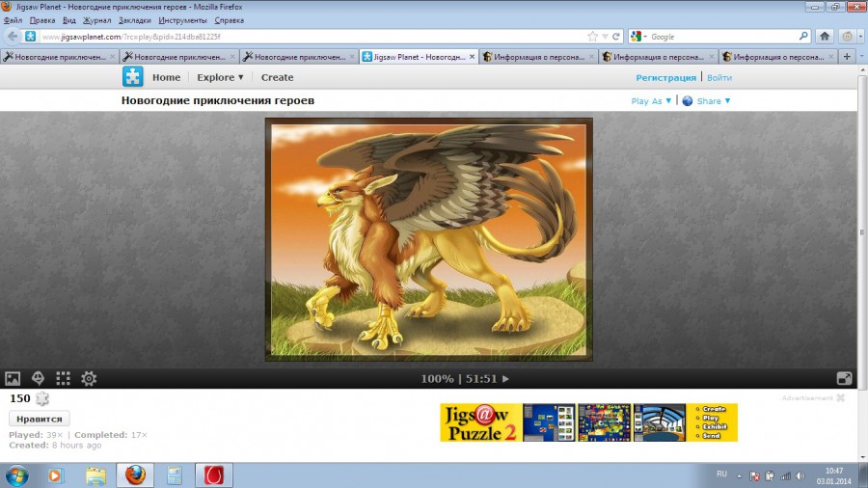Open the Файл menu
Screen dimensions: 868x488
click(13, 20)
